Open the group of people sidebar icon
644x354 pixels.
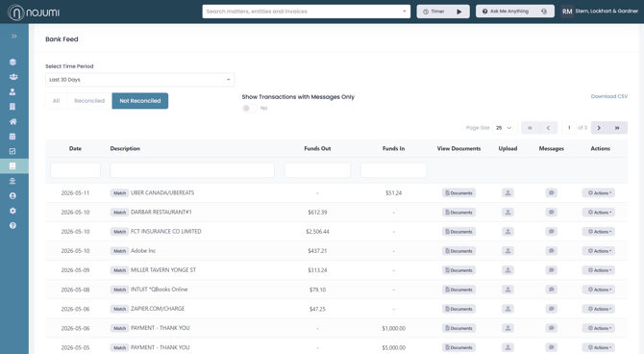(x=13, y=77)
